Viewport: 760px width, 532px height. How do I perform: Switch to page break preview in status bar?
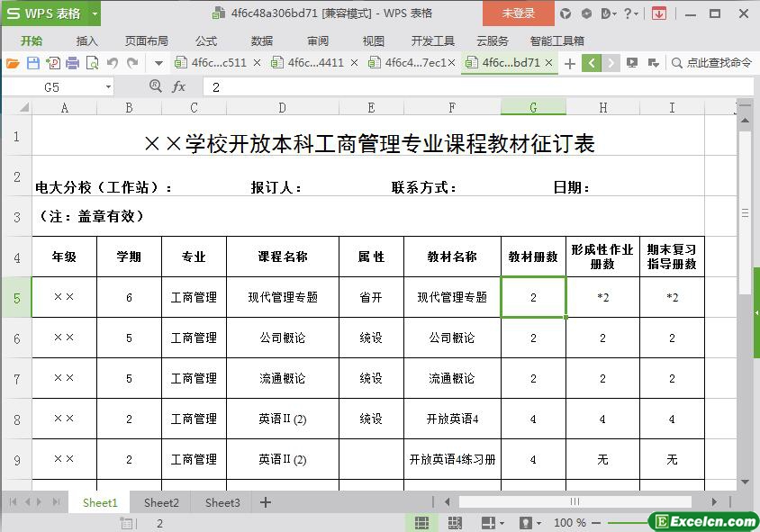[x=456, y=523]
